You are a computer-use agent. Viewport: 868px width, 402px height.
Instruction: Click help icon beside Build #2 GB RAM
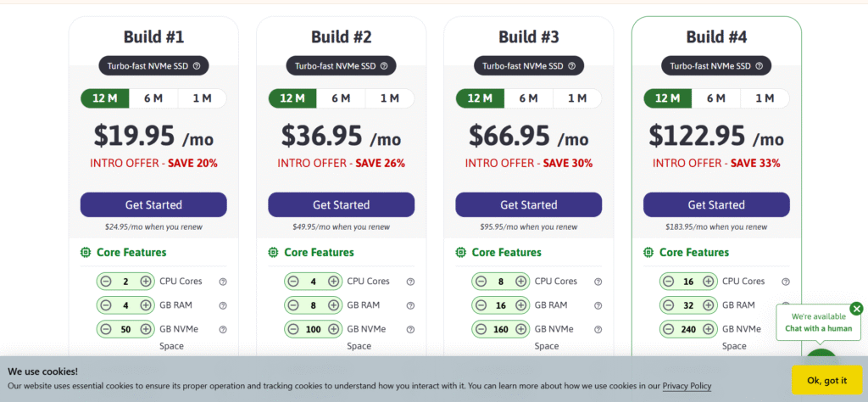(x=410, y=305)
